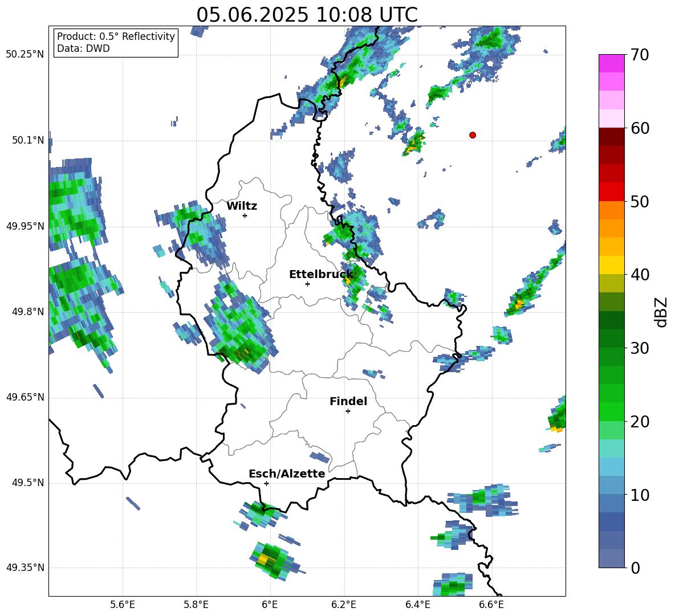Click the Findel city label
Image resolution: width=675 pixels, height=616 pixels.
[348, 401]
